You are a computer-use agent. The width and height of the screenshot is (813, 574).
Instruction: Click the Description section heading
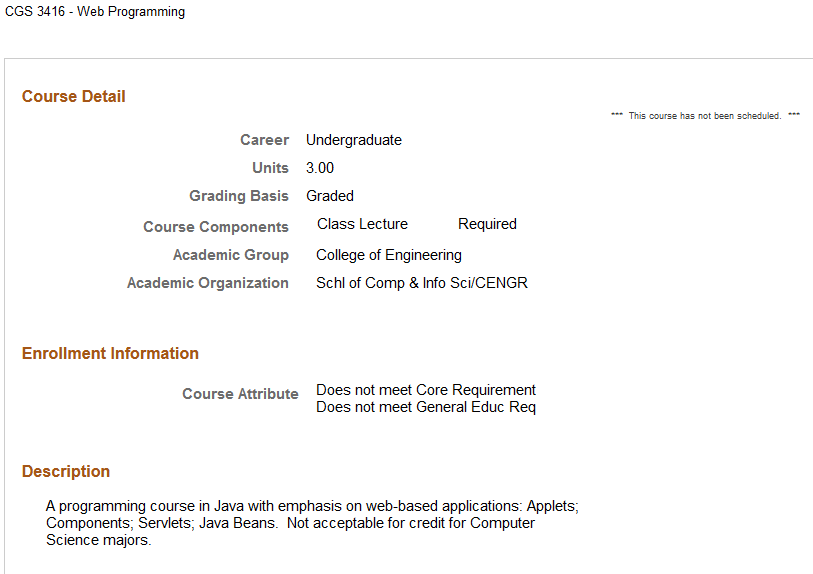(66, 471)
